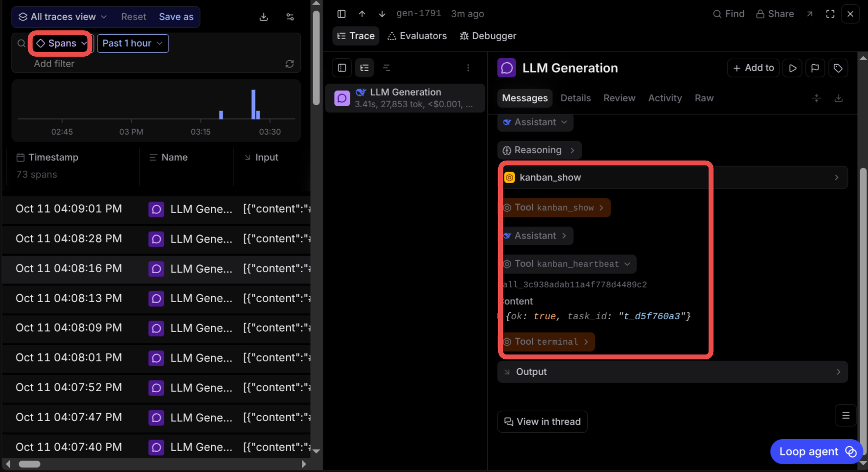This screenshot has width=868, height=472.
Task: Flag this LLM Generation
Action: click(x=815, y=68)
